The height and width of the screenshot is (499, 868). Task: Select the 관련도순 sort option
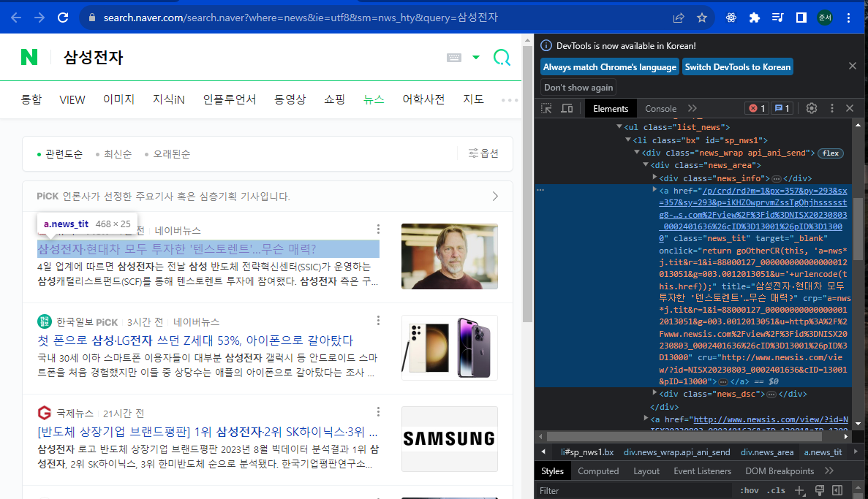[x=59, y=154]
